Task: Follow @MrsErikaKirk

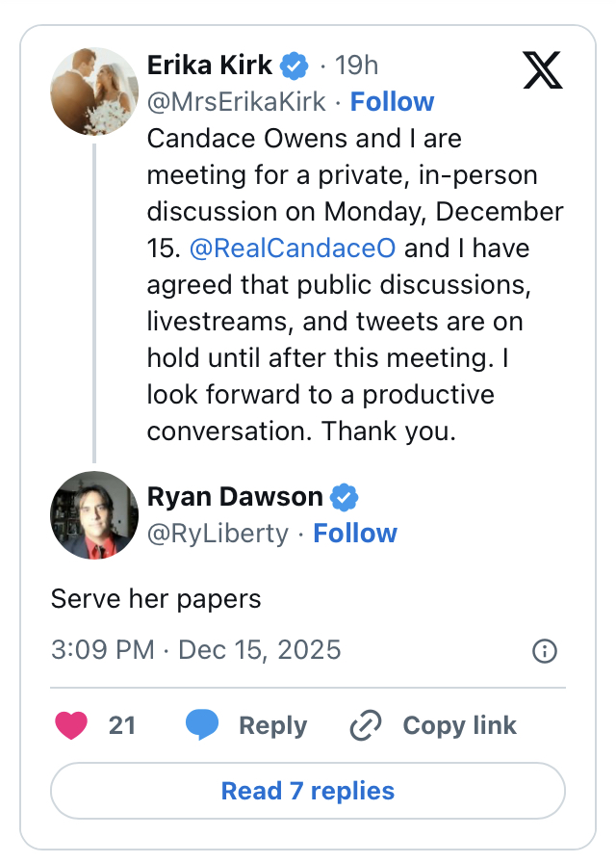Action: coord(392,102)
